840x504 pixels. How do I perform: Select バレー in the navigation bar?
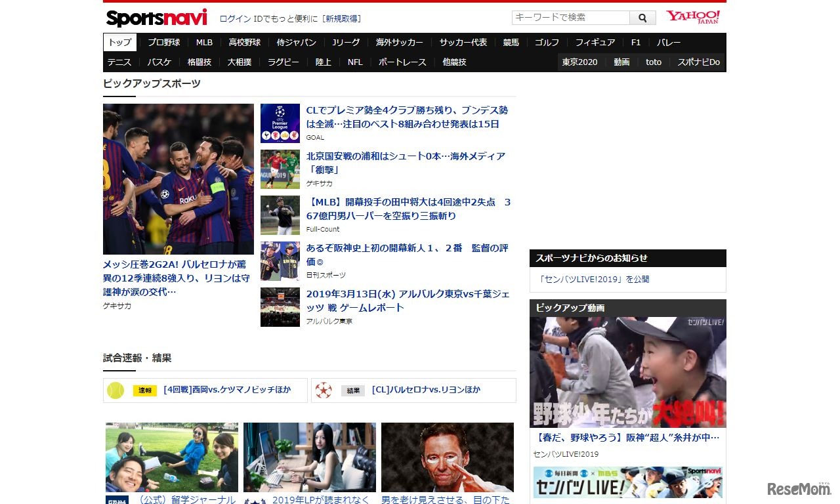click(669, 42)
